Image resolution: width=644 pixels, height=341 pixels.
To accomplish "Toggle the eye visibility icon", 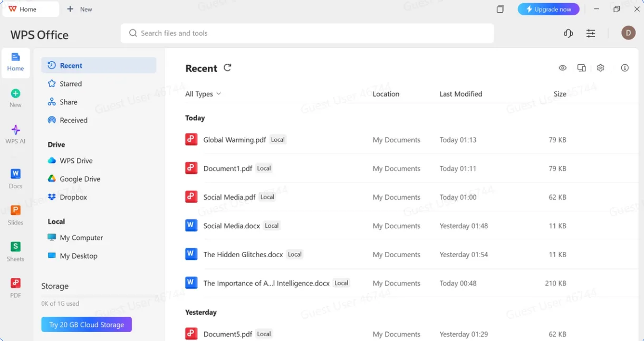I will 563,68.
